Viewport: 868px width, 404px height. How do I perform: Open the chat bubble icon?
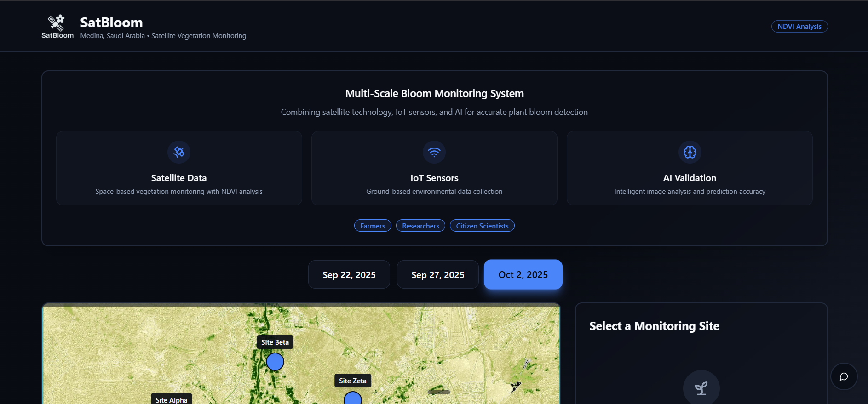pos(844,376)
